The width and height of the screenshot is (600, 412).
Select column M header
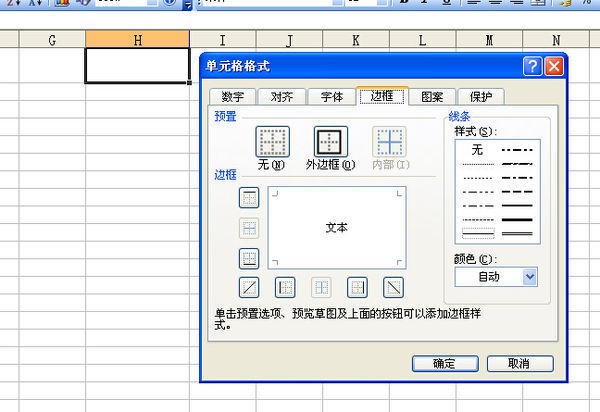(489, 40)
